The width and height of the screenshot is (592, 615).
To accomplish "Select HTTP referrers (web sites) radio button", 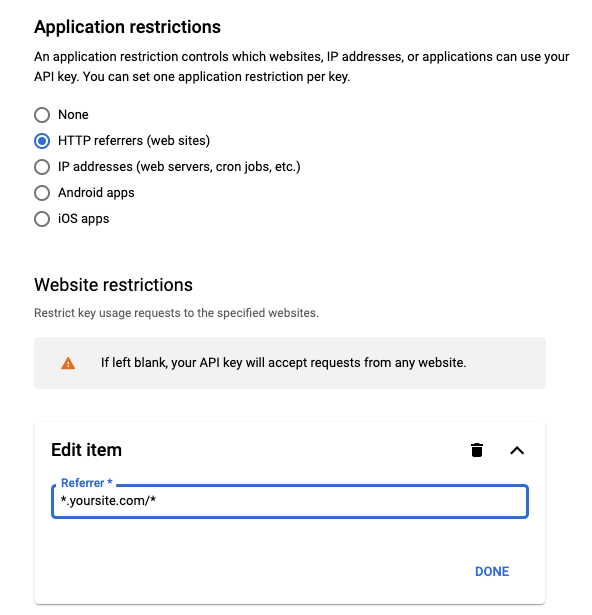I will tap(42, 141).
